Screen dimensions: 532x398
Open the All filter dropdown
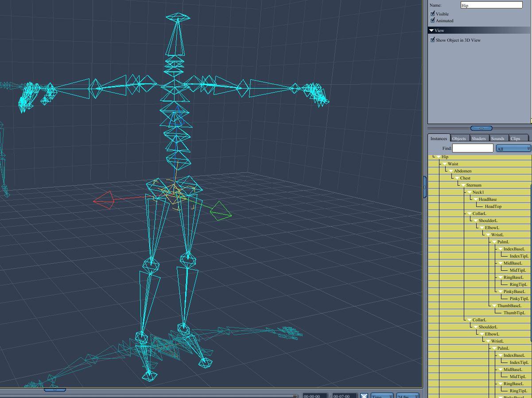coord(513,148)
